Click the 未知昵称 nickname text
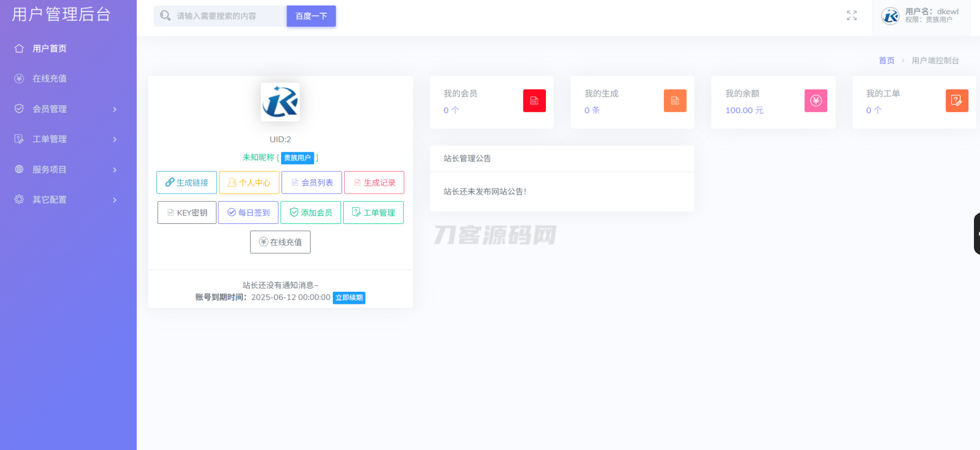Screen dimensions: 980x450 (x=258, y=158)
